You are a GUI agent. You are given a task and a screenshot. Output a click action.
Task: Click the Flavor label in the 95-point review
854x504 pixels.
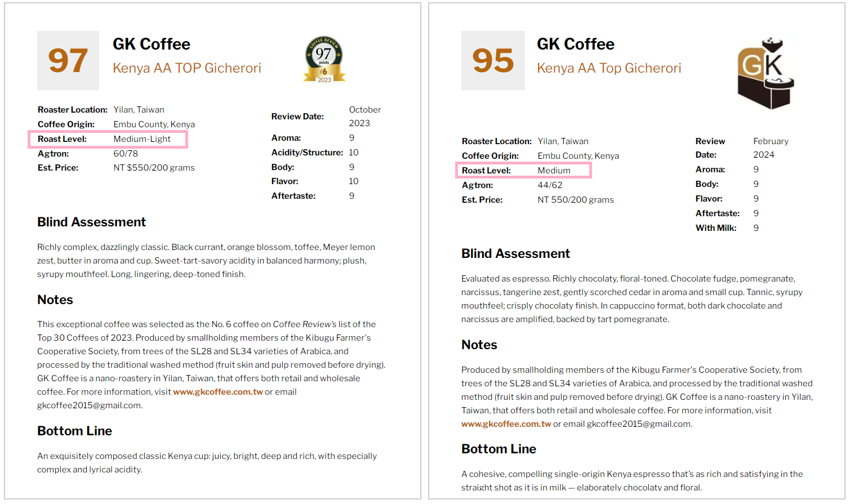tap(709, 199)
